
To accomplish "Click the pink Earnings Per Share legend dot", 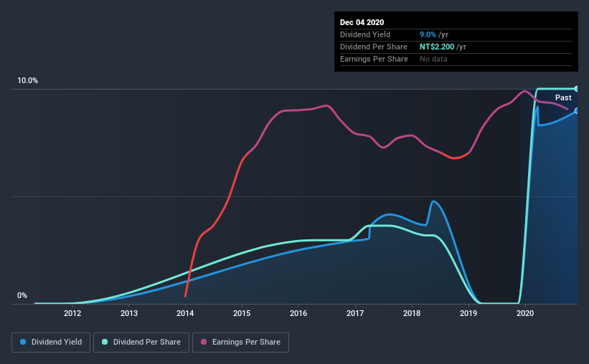I will coord(204,342).
